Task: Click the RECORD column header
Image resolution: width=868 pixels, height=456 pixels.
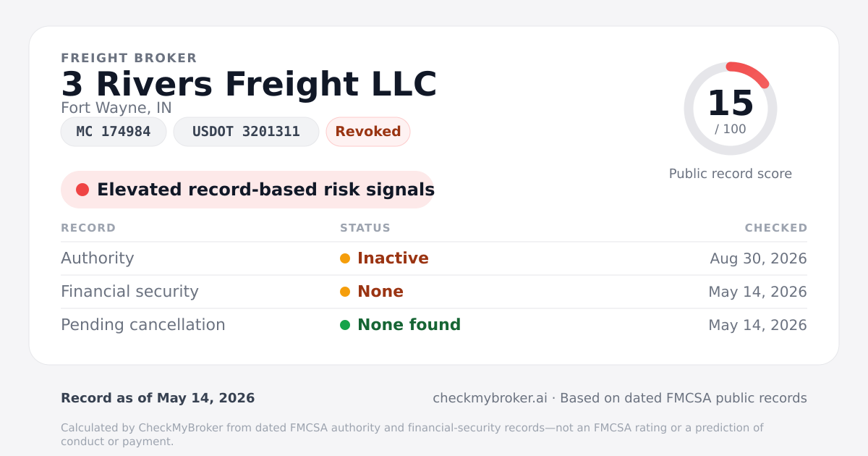Action: (88, 228)
